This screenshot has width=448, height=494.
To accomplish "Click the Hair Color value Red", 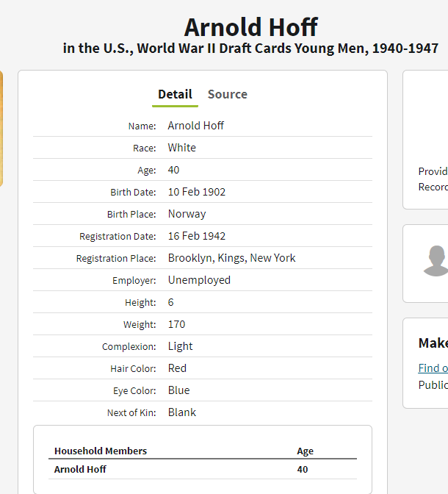I will tap(177, 368).
